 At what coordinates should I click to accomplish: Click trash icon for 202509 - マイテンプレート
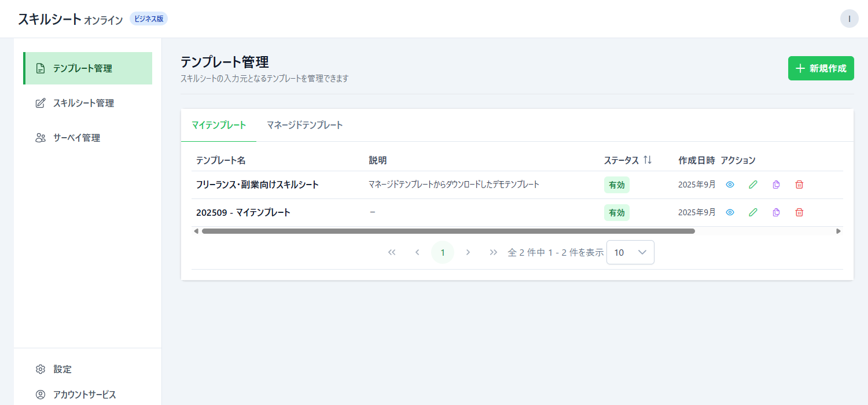click(x=799, y=212)
